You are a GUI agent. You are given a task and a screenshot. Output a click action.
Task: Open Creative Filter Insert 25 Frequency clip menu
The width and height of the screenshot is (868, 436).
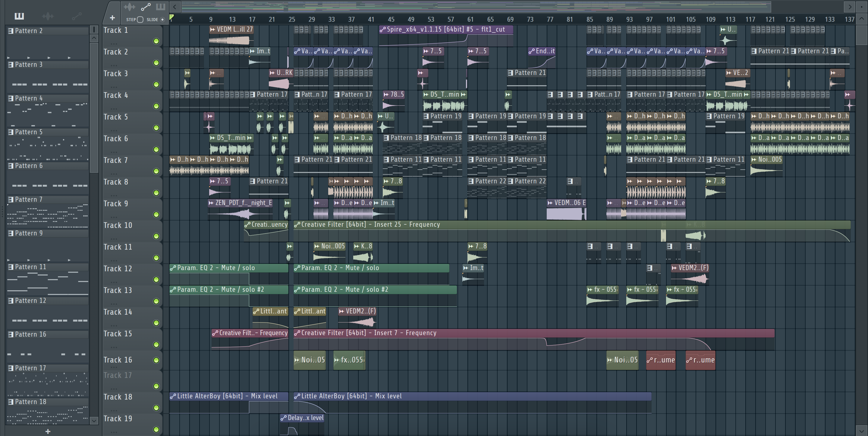(x=297, y=225)
